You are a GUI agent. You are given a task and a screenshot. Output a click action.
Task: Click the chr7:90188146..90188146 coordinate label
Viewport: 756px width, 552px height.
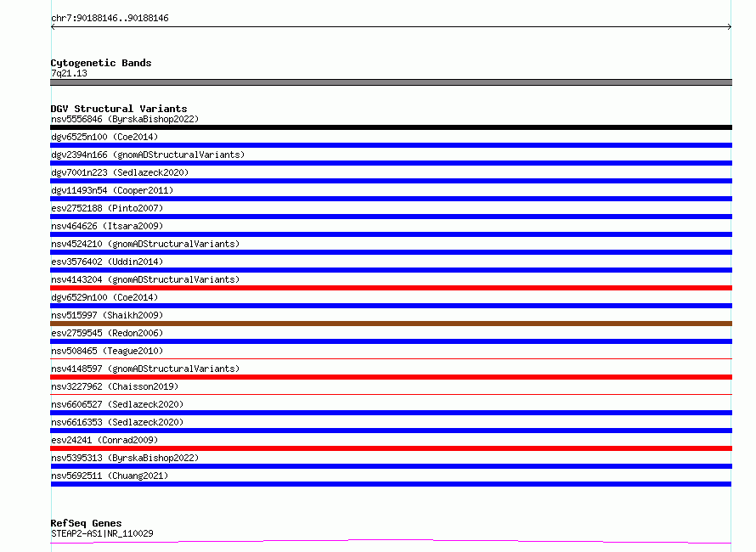(x=110, y=19)
